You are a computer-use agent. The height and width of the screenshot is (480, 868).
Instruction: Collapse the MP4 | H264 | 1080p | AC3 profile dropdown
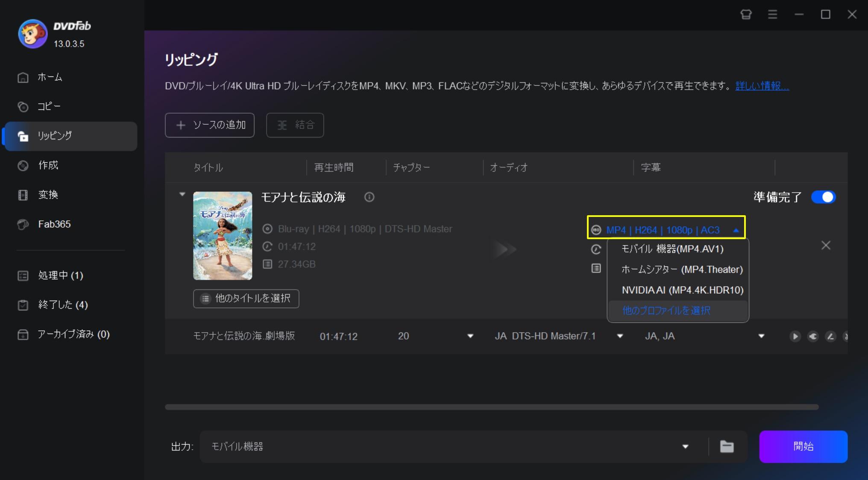click(736, 230)
